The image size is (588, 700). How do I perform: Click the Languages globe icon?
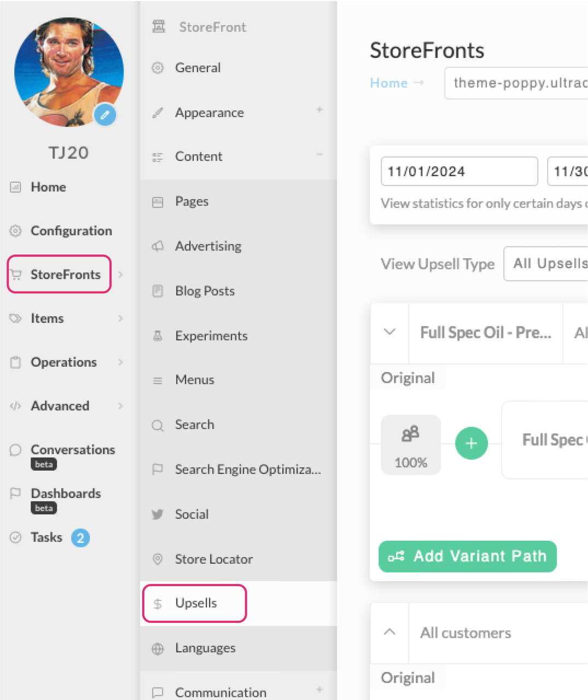click(158, 649)
